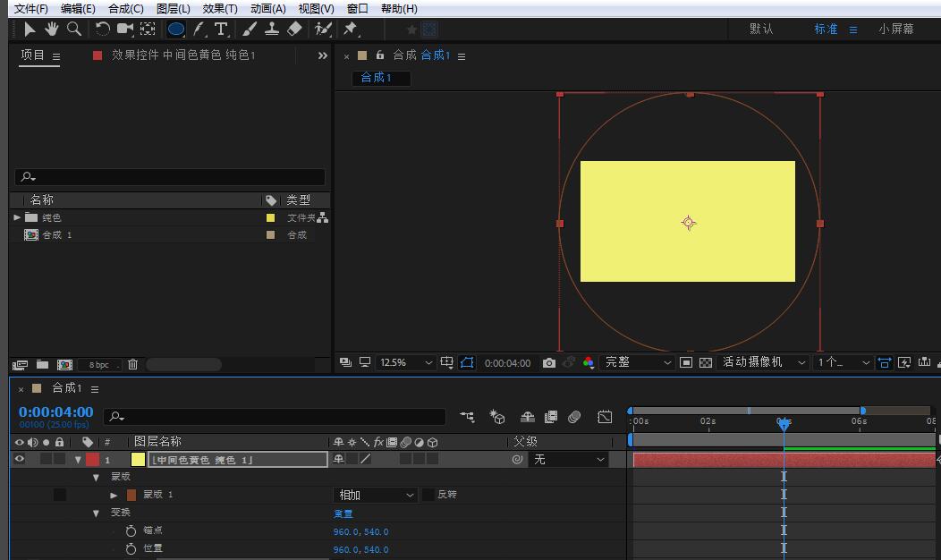
Task: Select the Ellipse shape tool
Action: tap(176, 30)
